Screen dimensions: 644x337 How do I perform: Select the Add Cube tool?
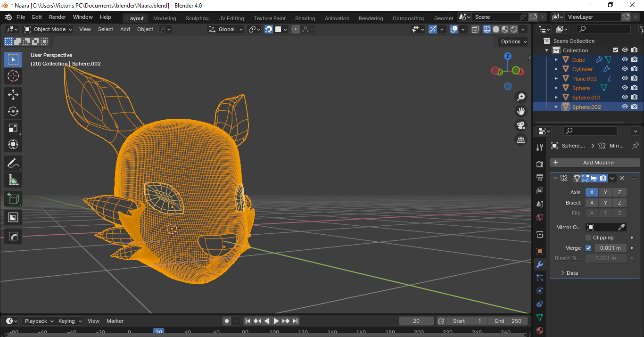point(13,198)
